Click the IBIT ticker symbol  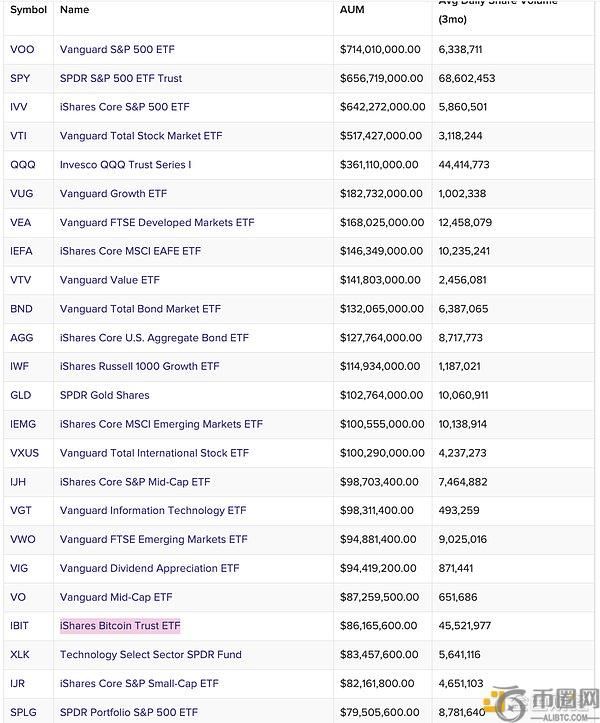(x=21, y=626)
